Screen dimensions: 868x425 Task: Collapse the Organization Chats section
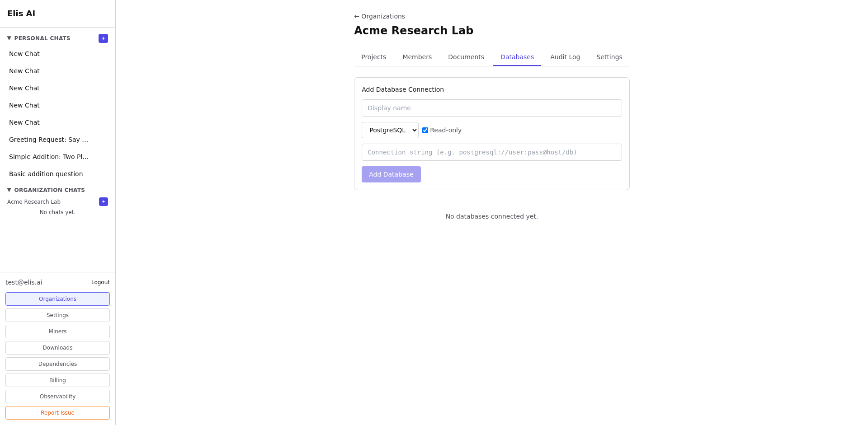point(9,190)
